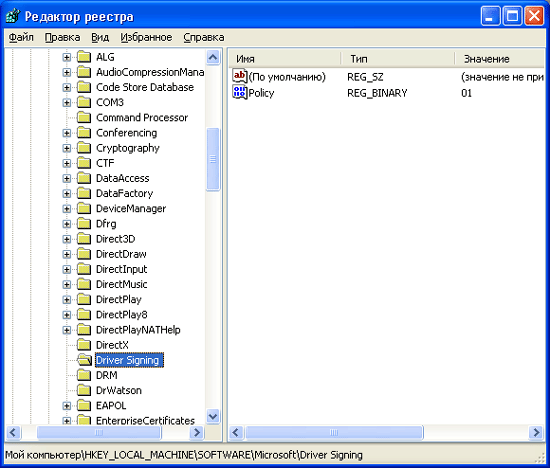Click the folder icon beside DrWatson
The width and height of the screenshot is (550, 468).
pos(84,390)
